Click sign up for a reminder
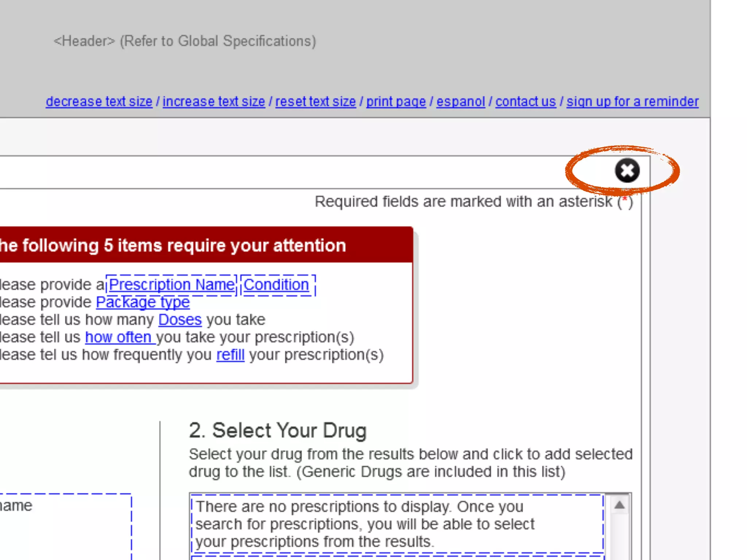 click(632, 101)
